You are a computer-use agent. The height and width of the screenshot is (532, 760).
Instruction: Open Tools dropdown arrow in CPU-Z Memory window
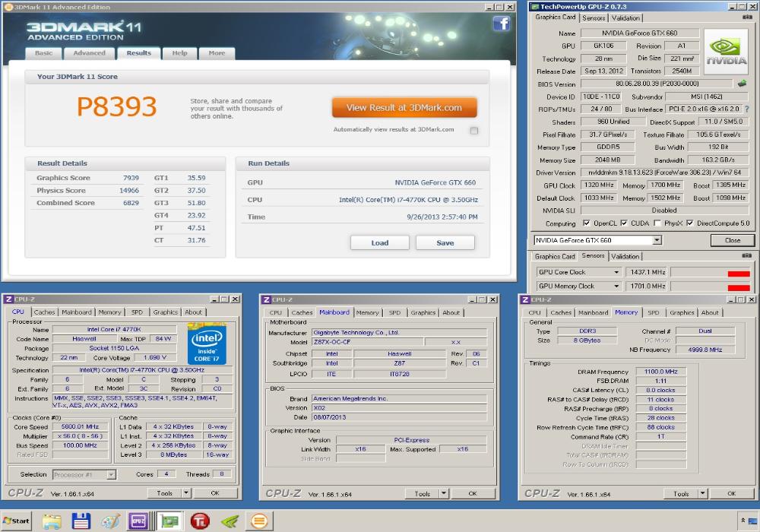[x=702, y=494]
